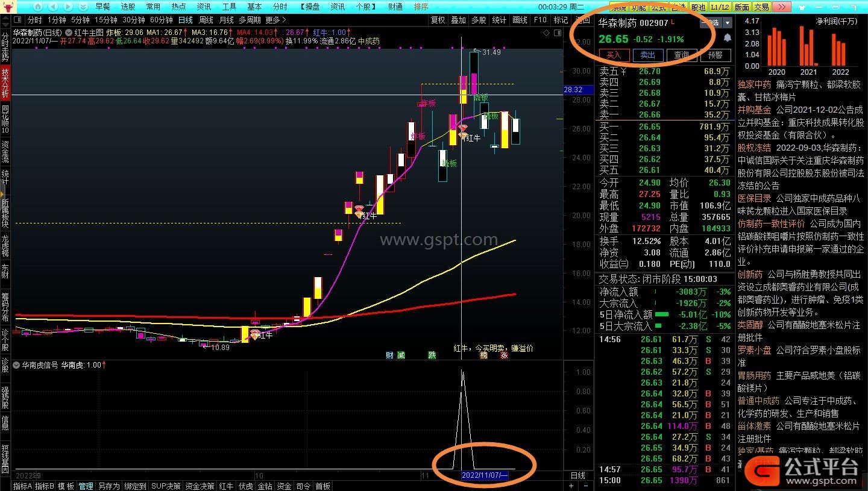
Task: Select the 模板 bottom tab
Action: click(x=66, y=486)
